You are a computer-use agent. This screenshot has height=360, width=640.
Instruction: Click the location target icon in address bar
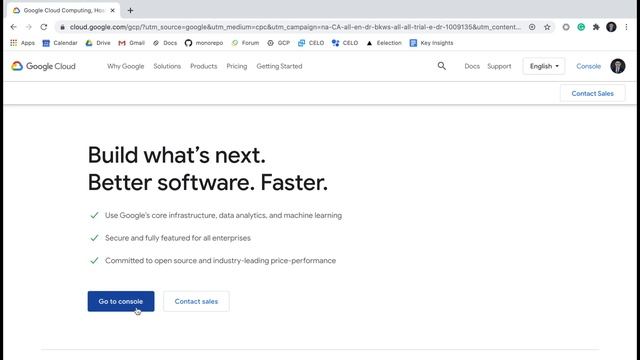click(532, 27)
